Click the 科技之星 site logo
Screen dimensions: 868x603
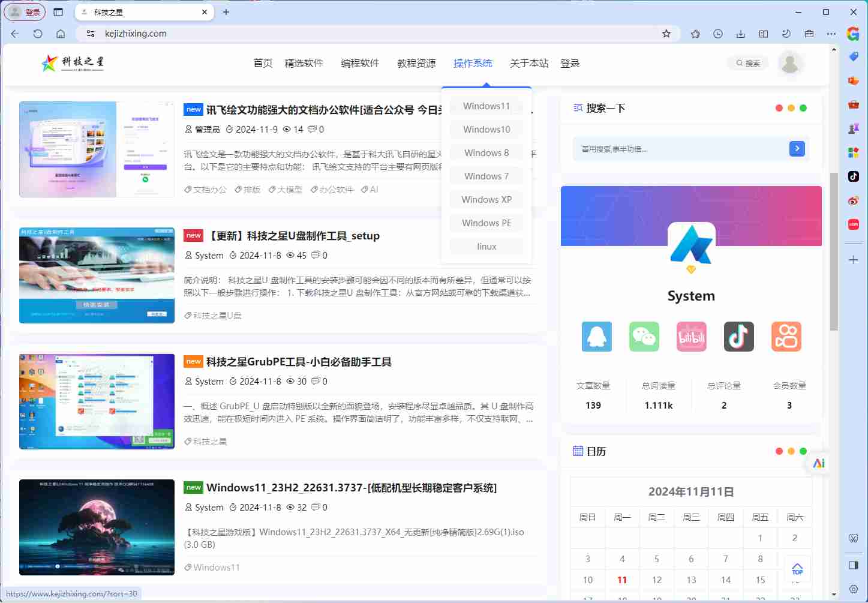click(71, 63)
